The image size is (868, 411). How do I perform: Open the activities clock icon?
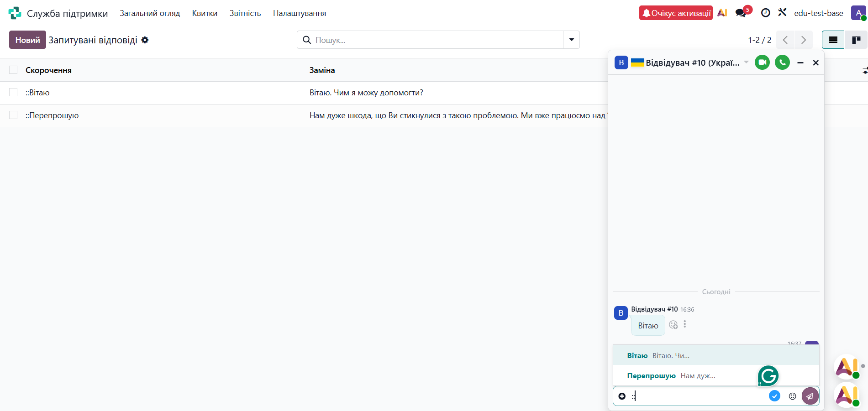click(x=766, y=13)
